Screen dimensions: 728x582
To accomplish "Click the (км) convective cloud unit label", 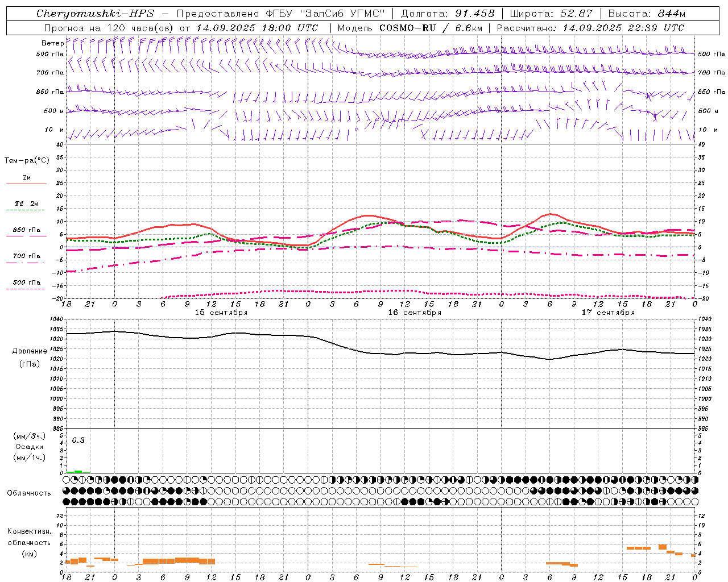I will click(x=30, y=554).
